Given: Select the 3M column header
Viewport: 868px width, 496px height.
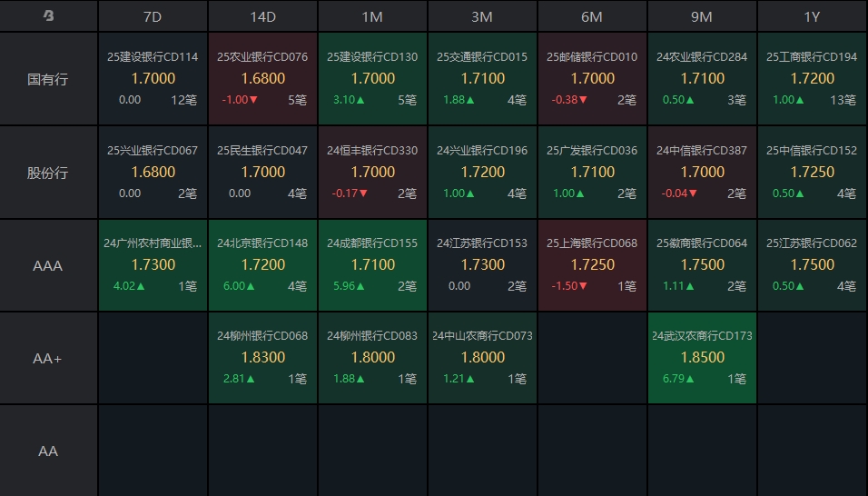Looking at the screenshot, I should click(482, 16).
